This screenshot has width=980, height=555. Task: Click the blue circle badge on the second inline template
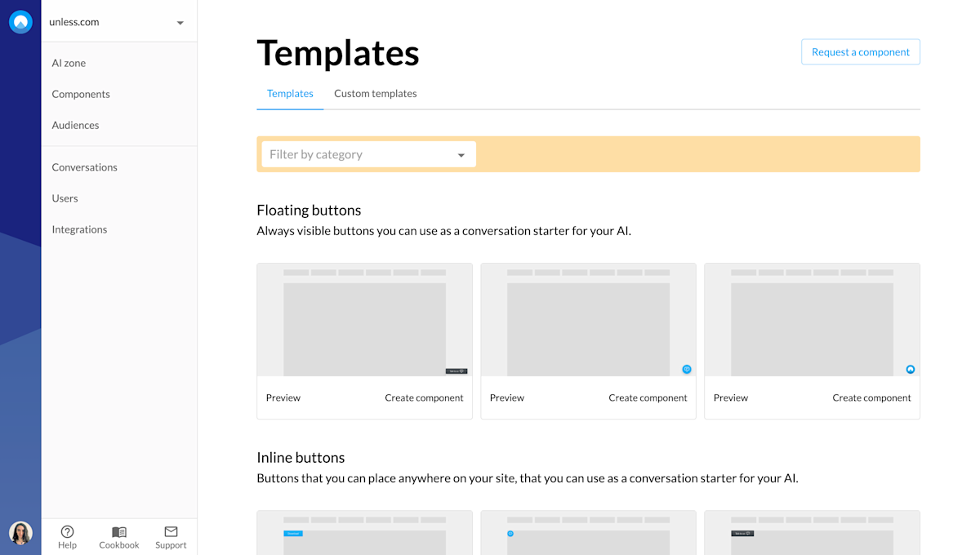pyautogui.click(x=512, y=533)
